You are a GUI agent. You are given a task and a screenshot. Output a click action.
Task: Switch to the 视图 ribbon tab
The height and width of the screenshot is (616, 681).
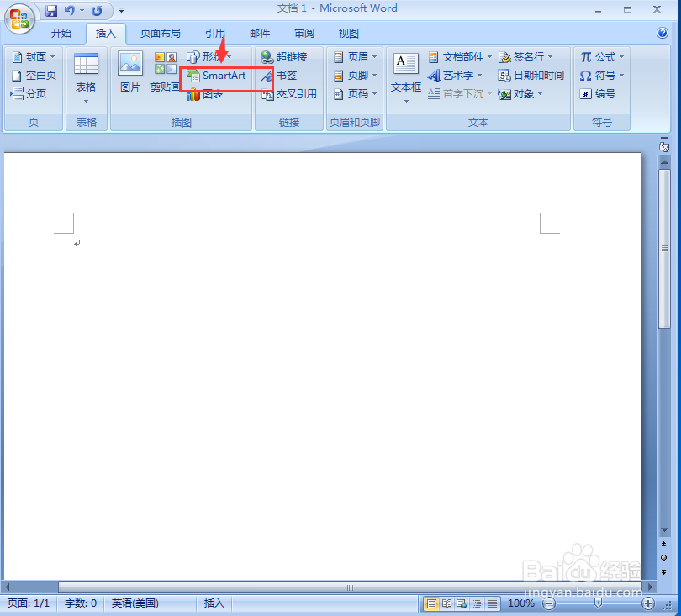click(x=349, y=33)
